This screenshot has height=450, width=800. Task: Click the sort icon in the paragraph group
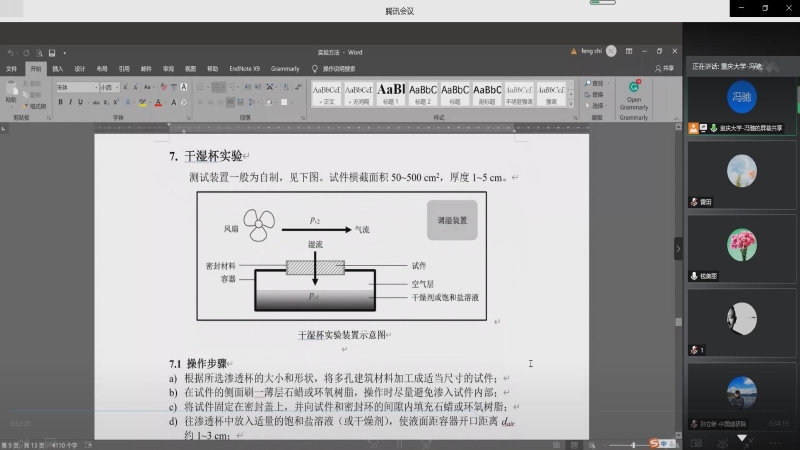tap(286, 87)
